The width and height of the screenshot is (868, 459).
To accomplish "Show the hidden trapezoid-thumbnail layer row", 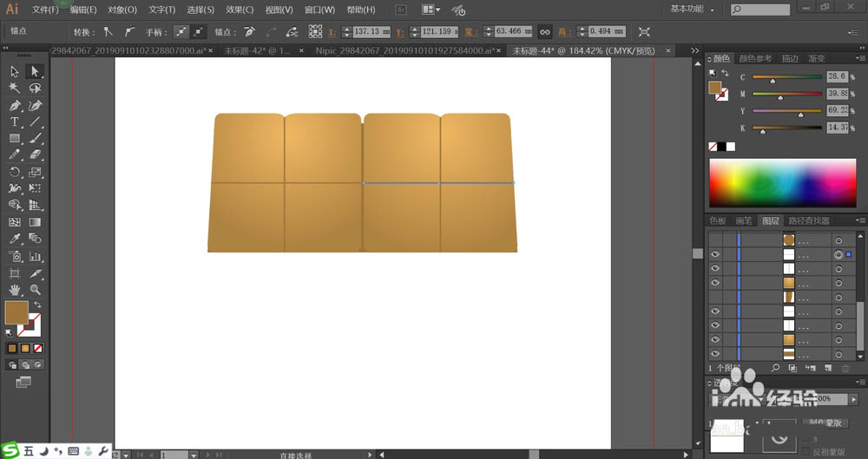I will (x=715, y=298).
